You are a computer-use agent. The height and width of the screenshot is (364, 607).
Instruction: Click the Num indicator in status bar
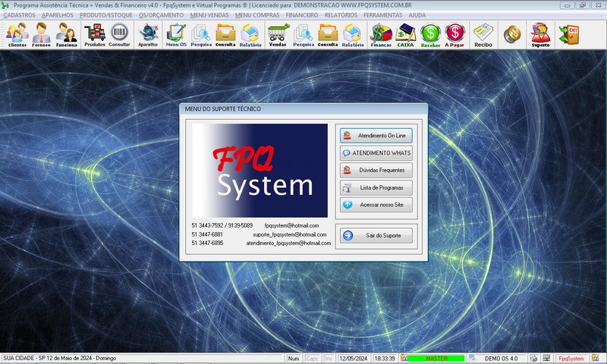click(294, 359)
